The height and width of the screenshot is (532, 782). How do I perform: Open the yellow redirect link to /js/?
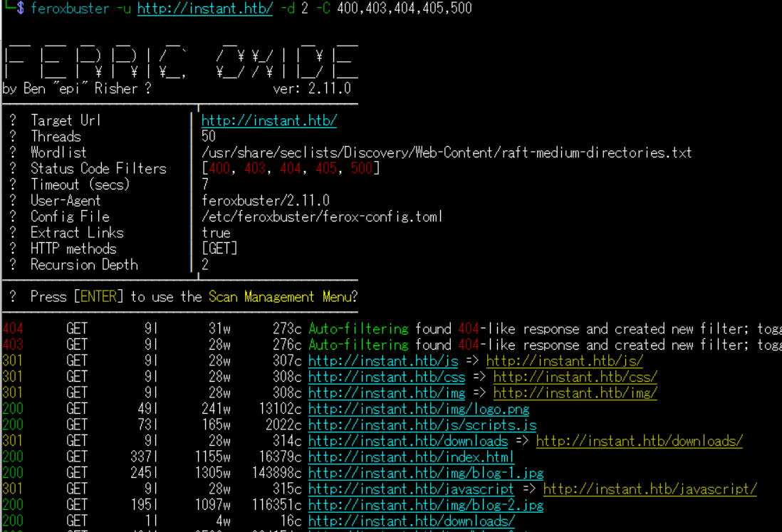point(564,361)
